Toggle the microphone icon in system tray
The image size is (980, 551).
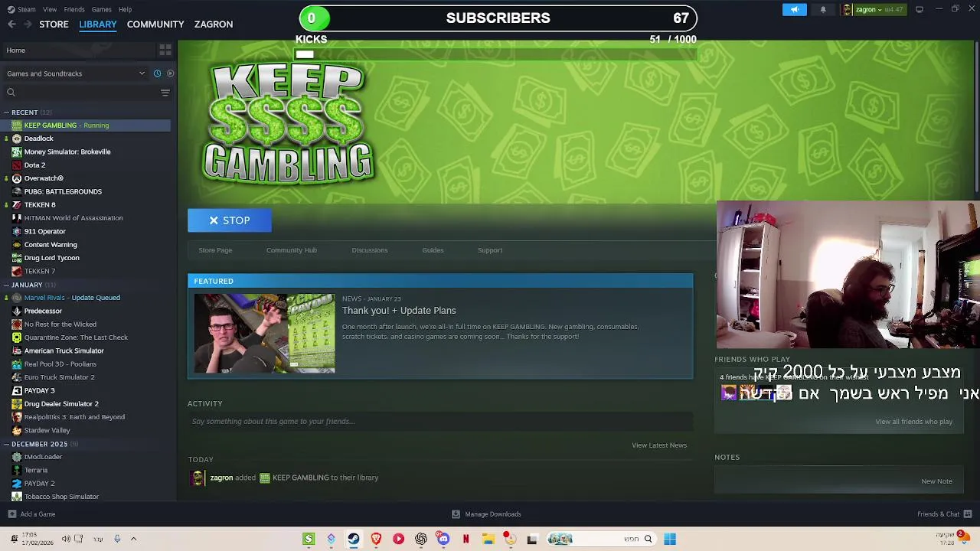point(117,539)
